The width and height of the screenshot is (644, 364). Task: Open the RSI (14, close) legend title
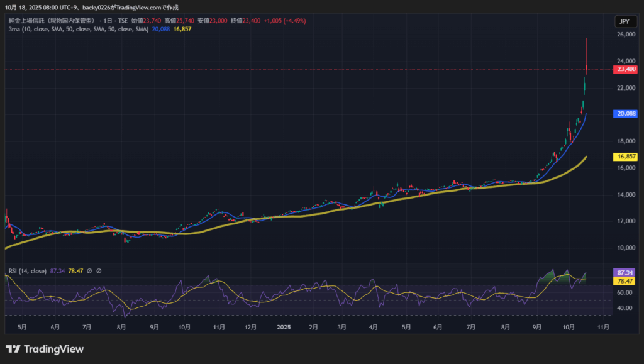[27, 271]
